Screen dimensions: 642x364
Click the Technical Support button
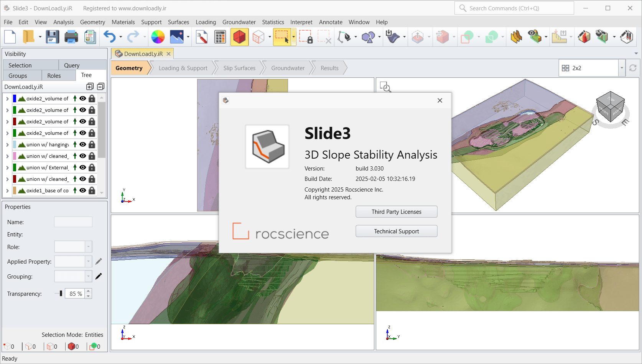click(x=397, y=231)
